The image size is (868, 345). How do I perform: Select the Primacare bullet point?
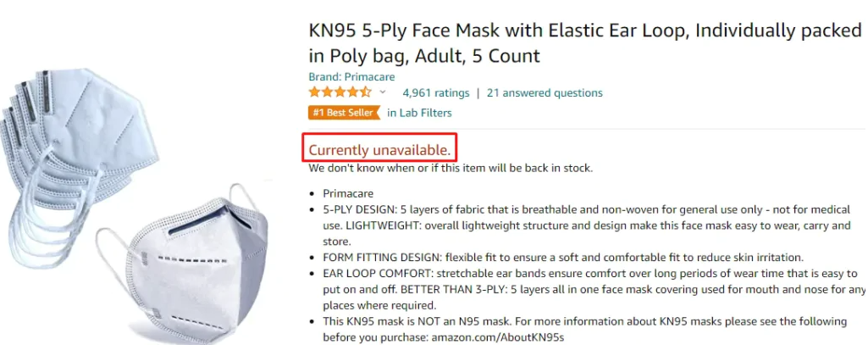[346, 193]
